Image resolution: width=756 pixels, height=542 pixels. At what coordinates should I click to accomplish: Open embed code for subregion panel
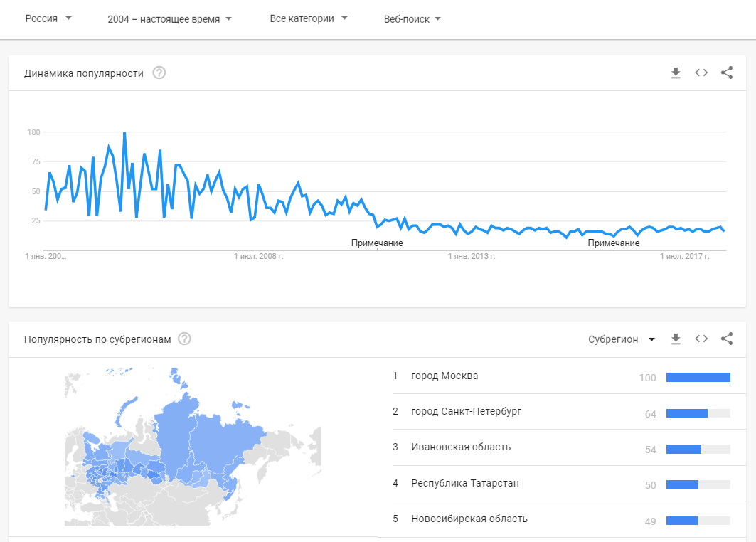click(x=701, y=339)
